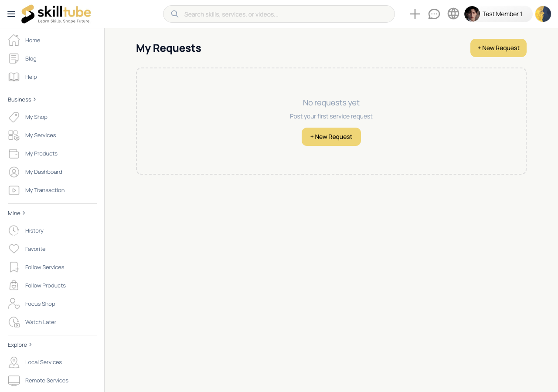Viewport: 558px width, 392px height.
Task: Click the My Dashboard person icon
Action: click(x=14, y=172)
